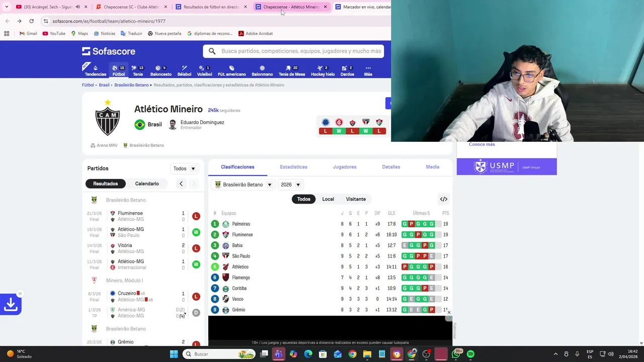Open the Media tab
Viewport: 644px width, 362px height.
433,167
